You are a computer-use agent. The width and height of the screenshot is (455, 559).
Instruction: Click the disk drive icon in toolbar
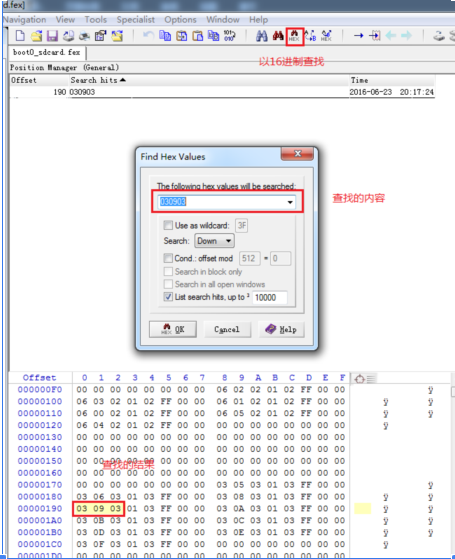click(x=439, y=36)
